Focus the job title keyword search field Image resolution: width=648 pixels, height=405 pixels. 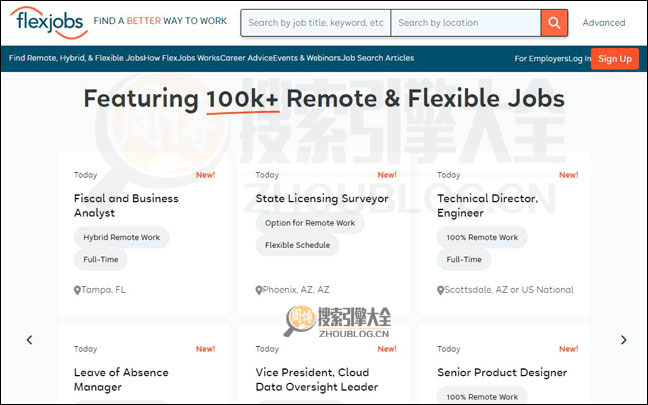[x=315, y=22]
